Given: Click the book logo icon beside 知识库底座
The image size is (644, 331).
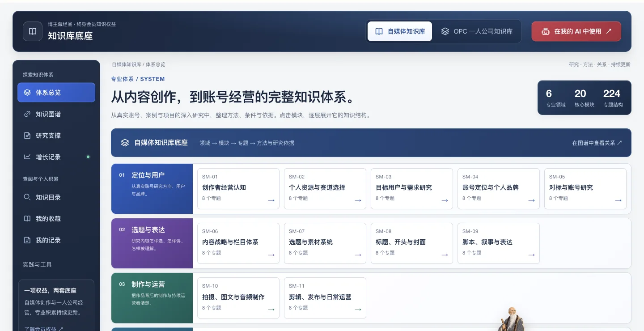Looking at the screenshot, I should pyautogui.click(x=33, y=31).
